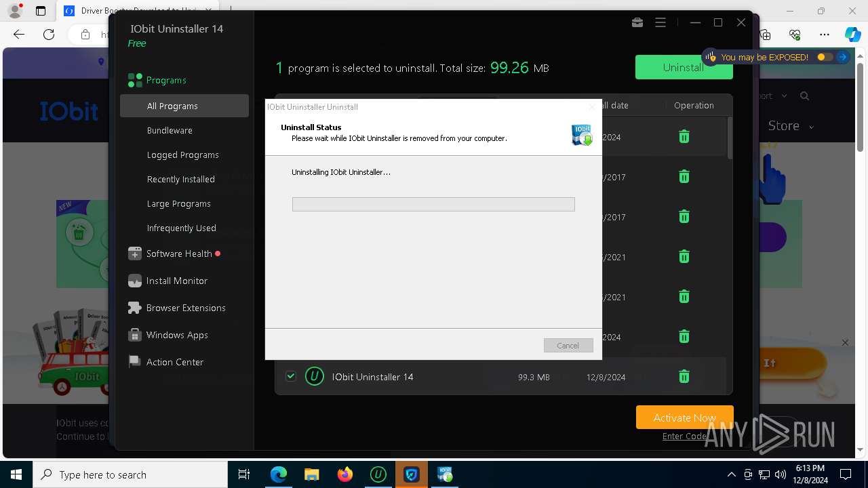Screen dimensions: 868x488
Task: Open Microsoft Edge from the taskbar
Action: (279, 474)
